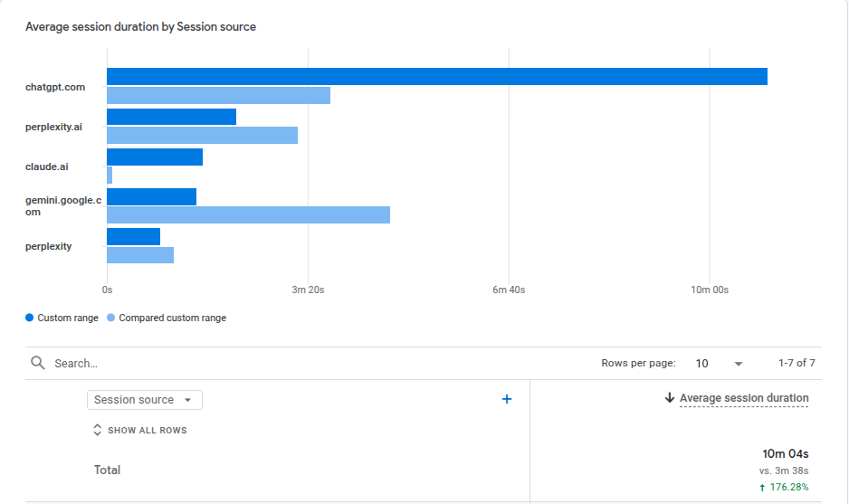
Task: Select the perplexity axis label
Action: [49, 246]
